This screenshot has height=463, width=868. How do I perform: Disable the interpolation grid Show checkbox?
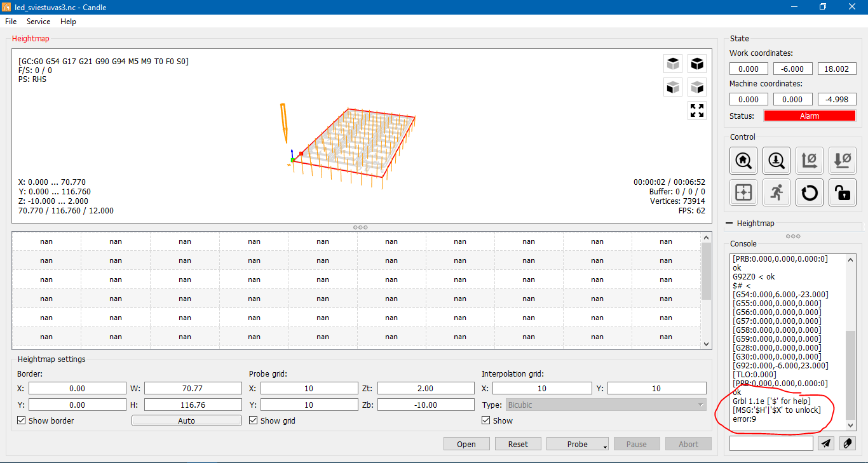(x=487, y=420)
